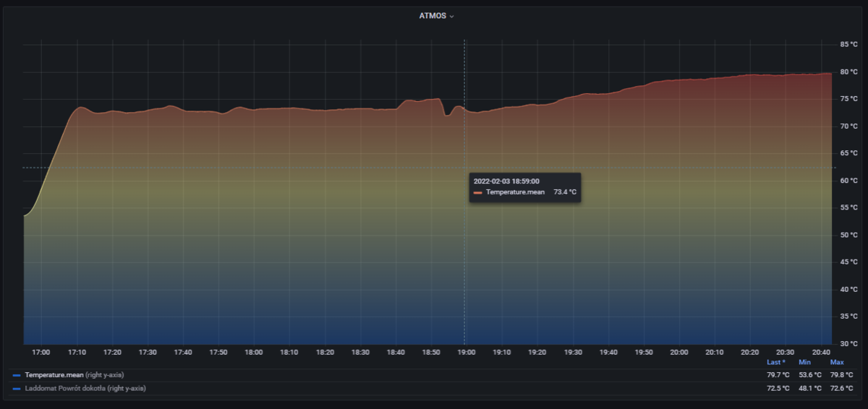Sort the legend by the Min column
Screen dimensions: 868x409
coord(804,362)
